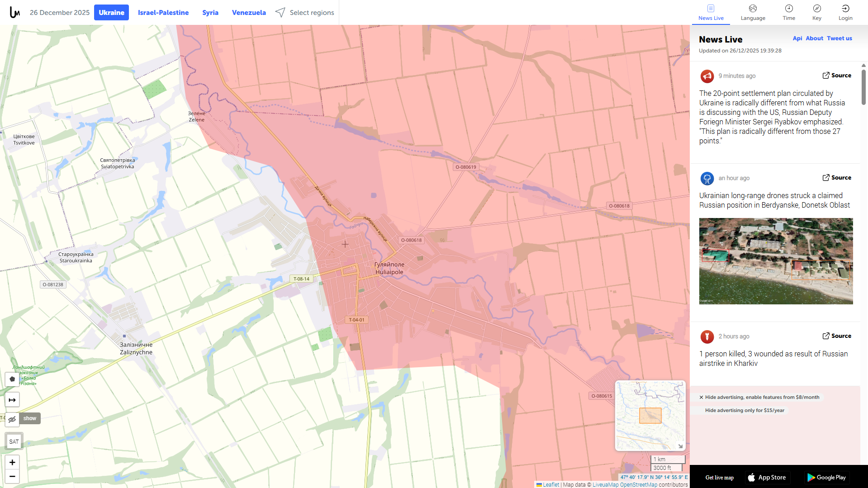Click the red megaphone news icon
This screenshot has width=868, height=488.
click(707, 76)
